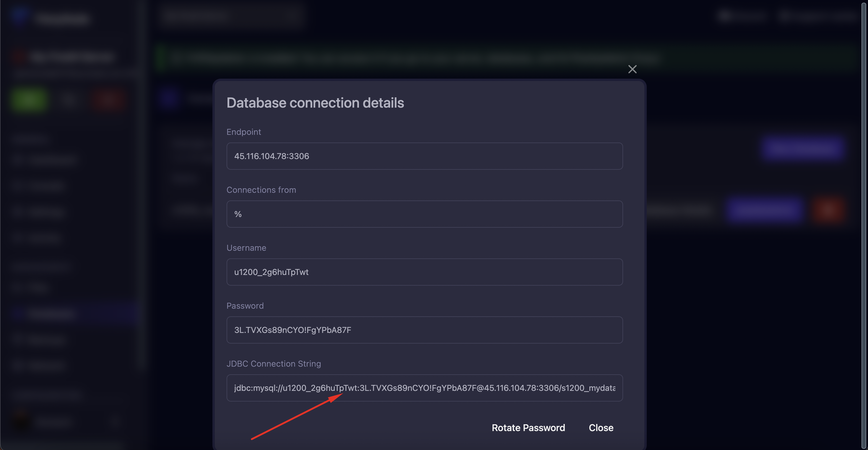The width and height of the screenshot is (868, 450).
Task: Dismiss the dialog with the X icon
Action: point(632,69)
